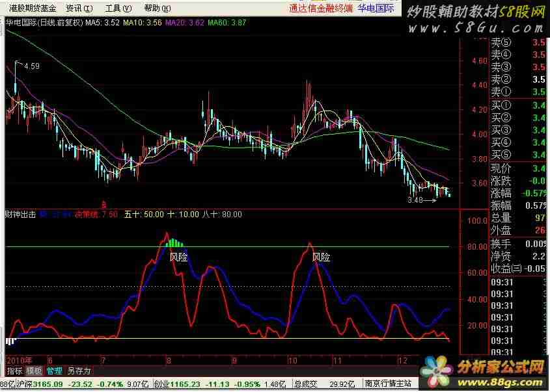Open the 工具(V) menu
This screenshot has width=550, height=392.
click(x=118, y=8)
